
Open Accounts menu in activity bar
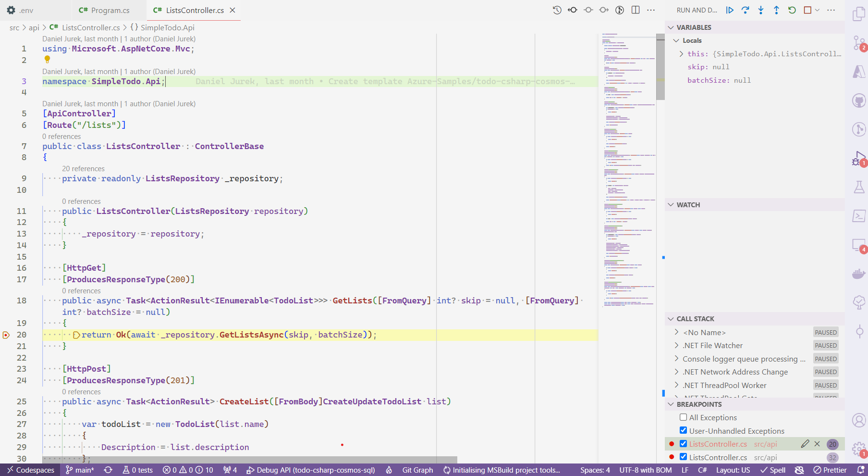tap(859, 420)
